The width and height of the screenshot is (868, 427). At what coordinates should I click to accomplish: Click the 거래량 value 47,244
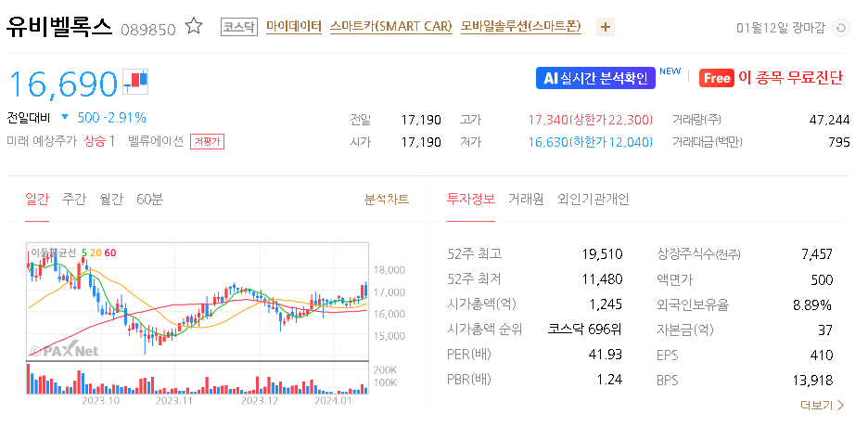point(829,120)
